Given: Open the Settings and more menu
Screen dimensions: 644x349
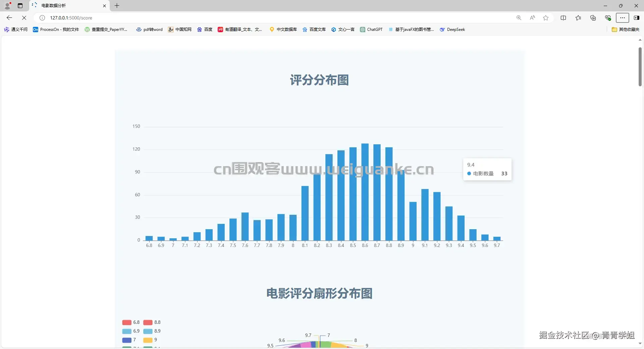Looking at the screenshot, I should point(623,18).
